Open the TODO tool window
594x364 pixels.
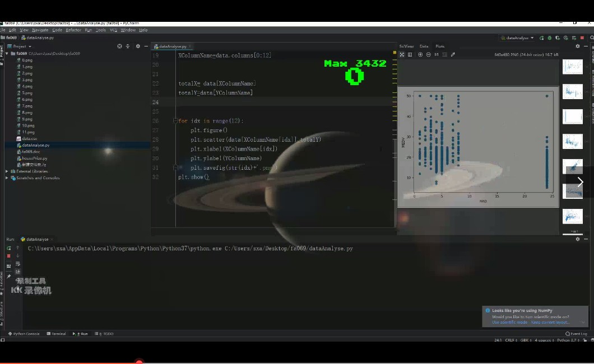click(x=104, y=334)
